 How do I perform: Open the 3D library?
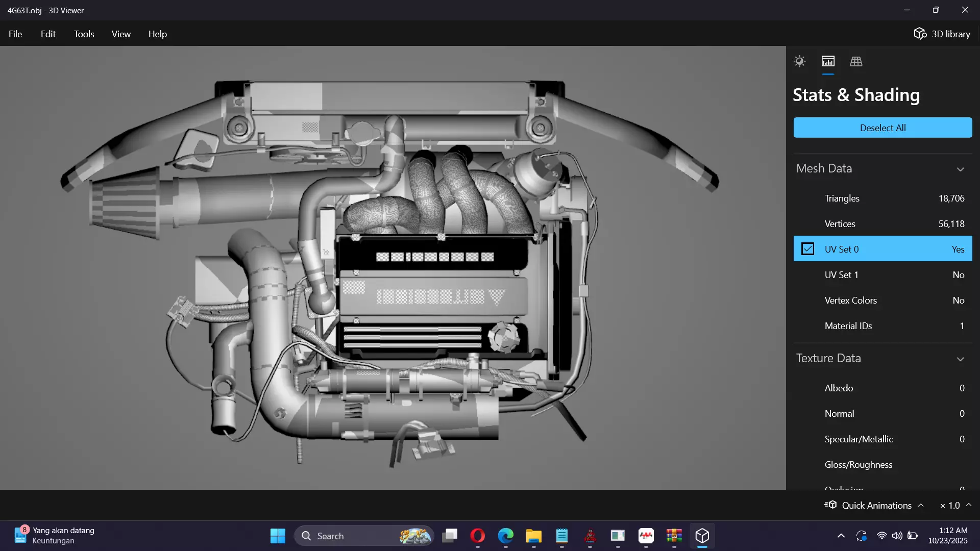(942, 34)
